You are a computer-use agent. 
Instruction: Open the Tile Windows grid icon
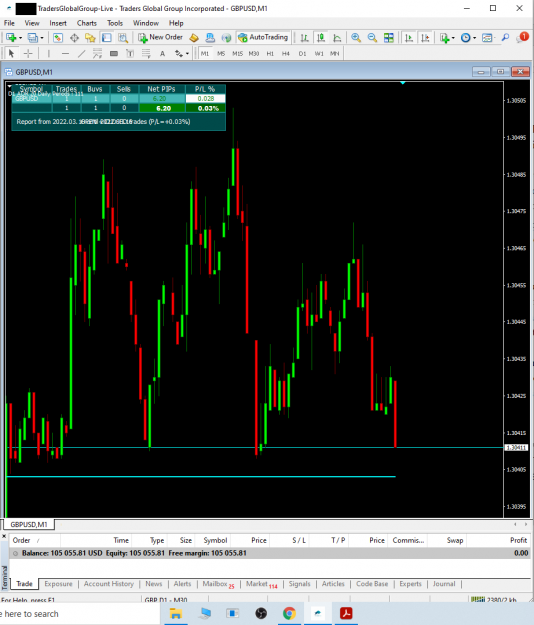(389, 38)
